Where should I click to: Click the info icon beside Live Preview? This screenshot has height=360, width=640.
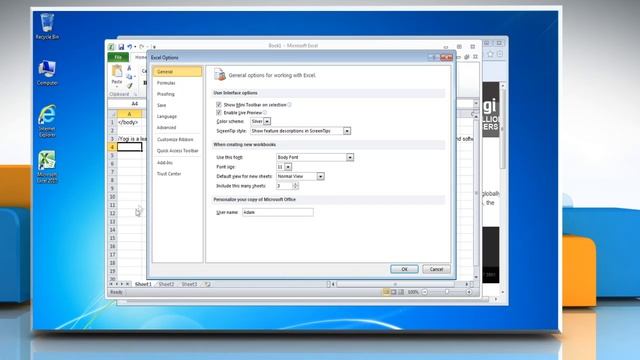click(x=265, y=112)
